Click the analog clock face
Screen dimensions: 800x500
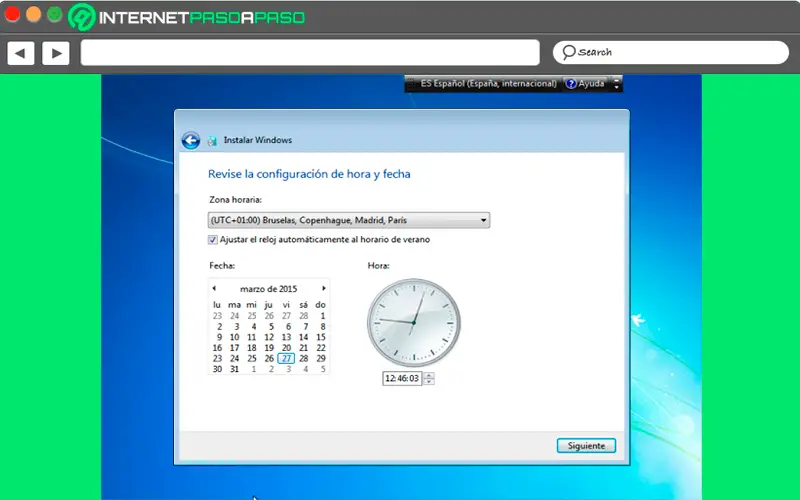pos(414,322)
